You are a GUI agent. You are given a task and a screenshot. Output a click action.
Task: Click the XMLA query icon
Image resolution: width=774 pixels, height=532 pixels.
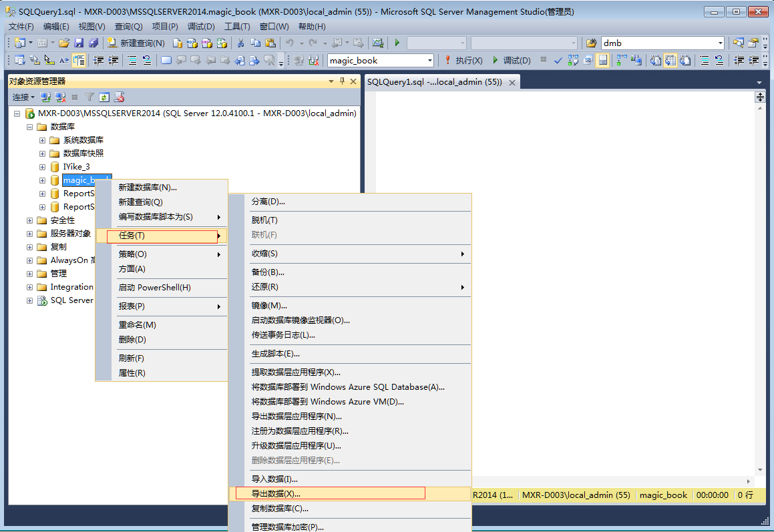click(222, 43)
